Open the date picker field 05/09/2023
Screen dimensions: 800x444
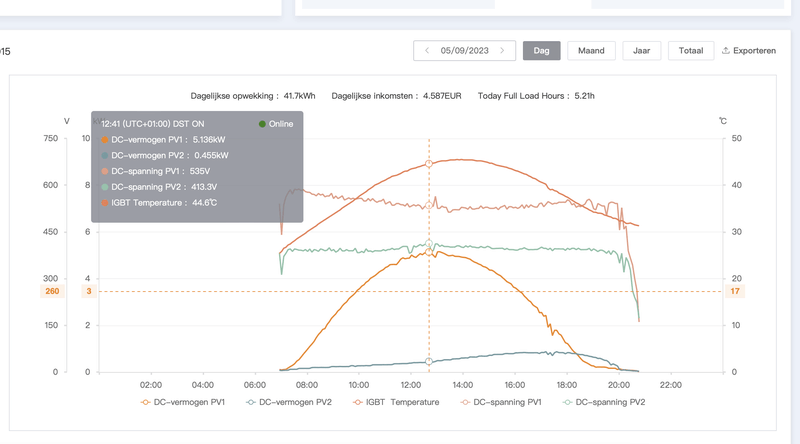click(465, 50)
